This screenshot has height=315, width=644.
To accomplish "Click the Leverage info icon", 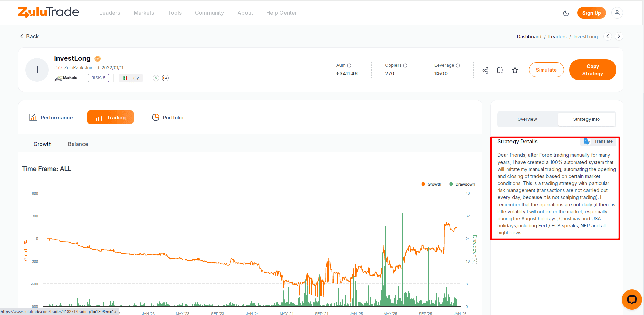I will [x=458, y=66].
